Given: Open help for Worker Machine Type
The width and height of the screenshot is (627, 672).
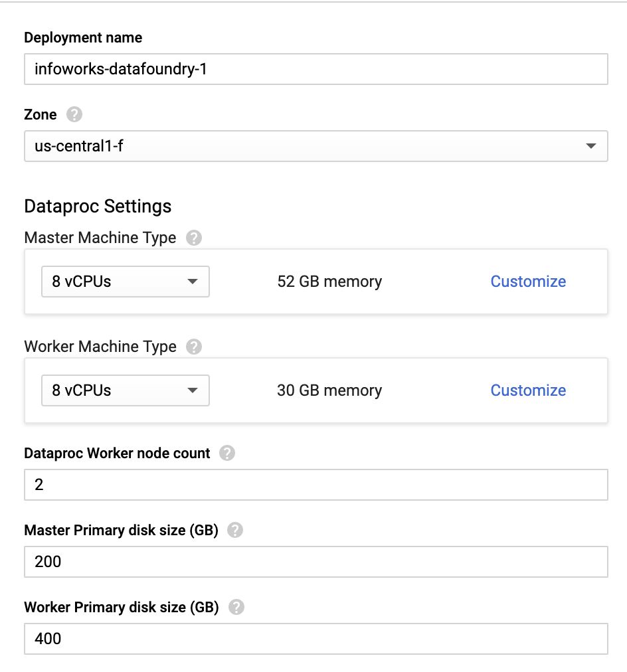Looking at the screenshot, I should [x=194, y=346].
